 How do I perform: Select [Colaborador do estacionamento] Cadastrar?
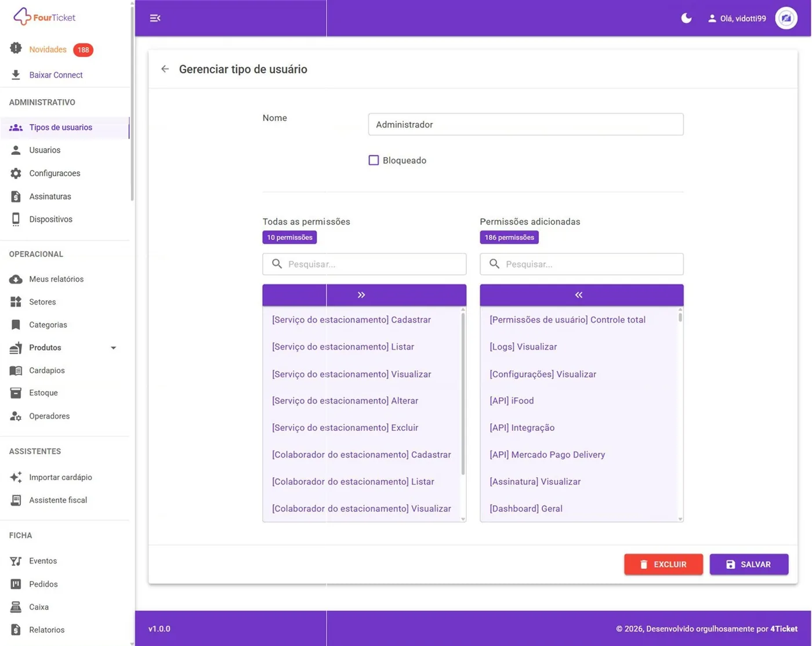361,455
